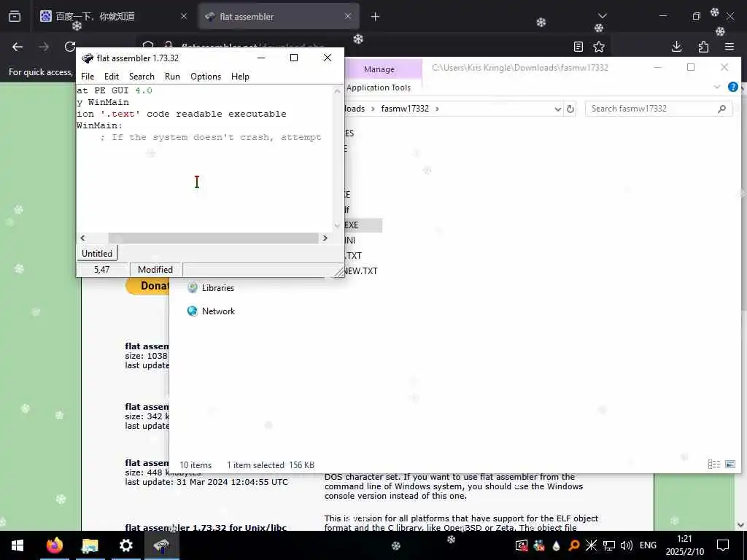Open the clock showing 1:21

[684, 545]
